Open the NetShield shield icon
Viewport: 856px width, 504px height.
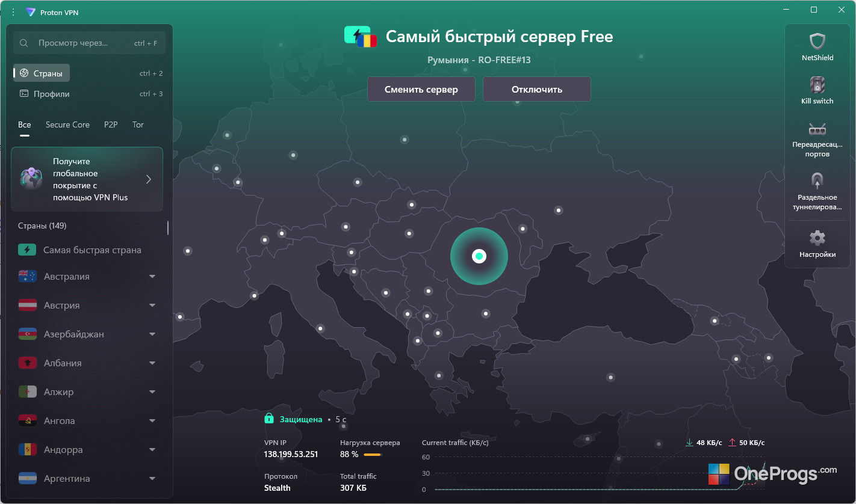(x=817, y=41)
